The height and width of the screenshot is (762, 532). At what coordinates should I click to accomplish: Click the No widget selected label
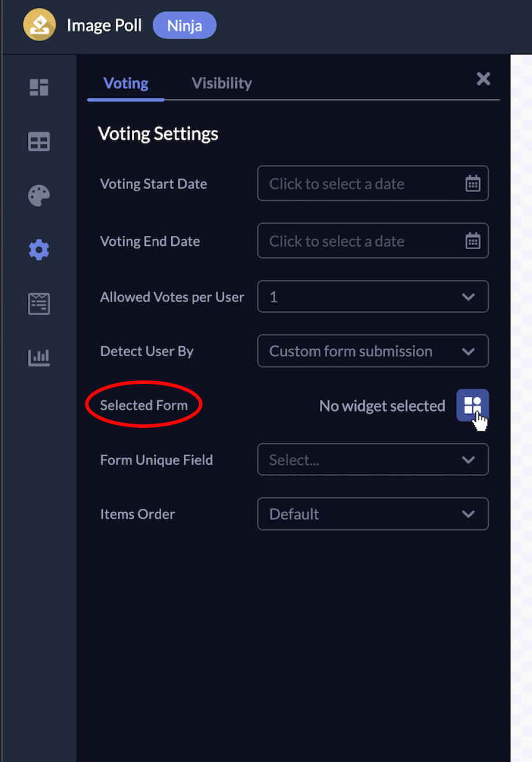[382, 405]
